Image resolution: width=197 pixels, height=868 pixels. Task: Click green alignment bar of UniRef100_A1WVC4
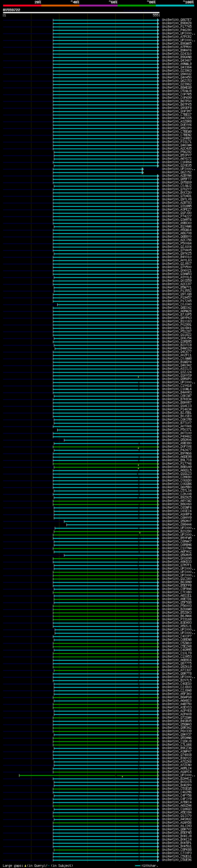coord(106,772)
